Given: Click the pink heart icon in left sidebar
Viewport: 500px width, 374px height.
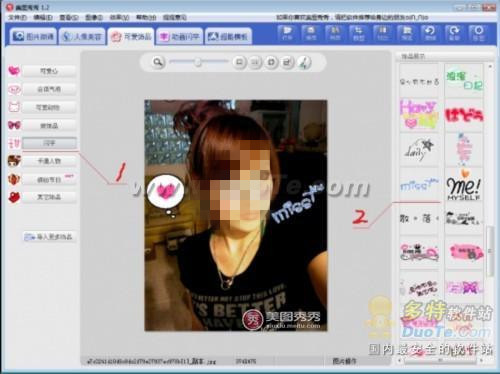Looking at the screenshot, I should tap(14, 71).
